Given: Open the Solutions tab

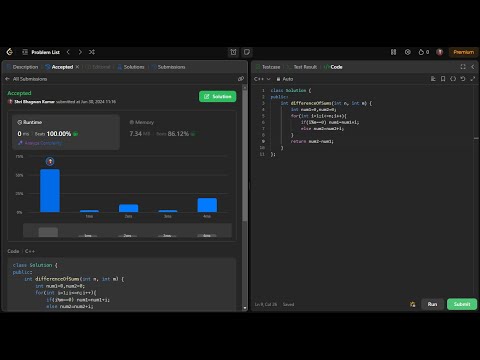Looking at the screenshot, I should 131,67.
